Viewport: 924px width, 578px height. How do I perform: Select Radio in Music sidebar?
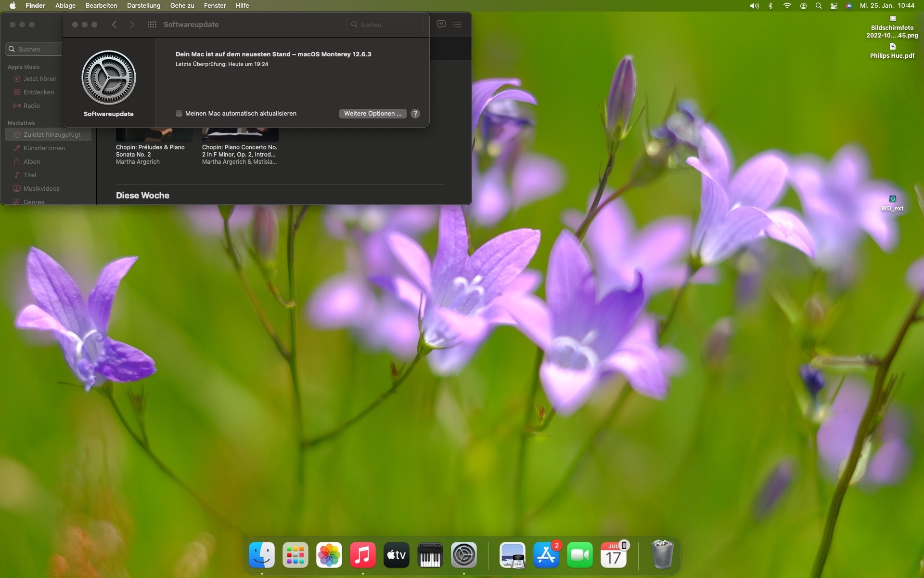click(31, 106)
